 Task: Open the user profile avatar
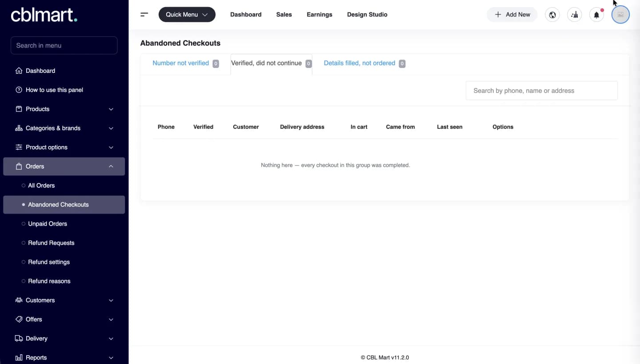pyautogui.click(x=620, y=15)
